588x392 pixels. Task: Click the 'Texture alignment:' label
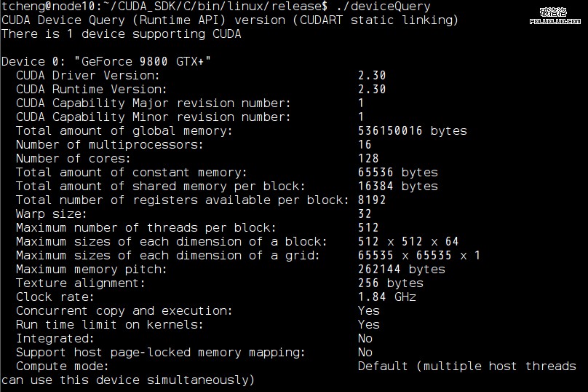80,283
